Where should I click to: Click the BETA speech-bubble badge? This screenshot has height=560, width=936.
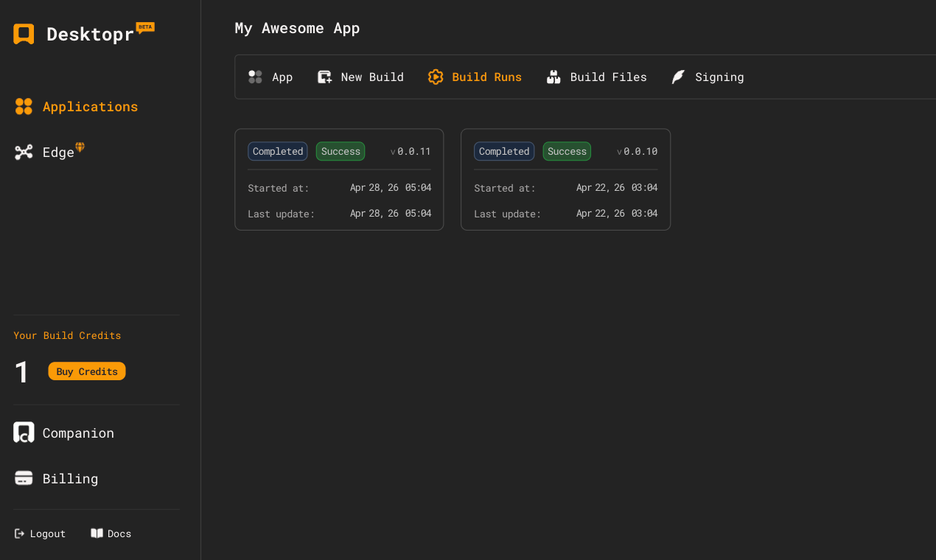(145, 27)
